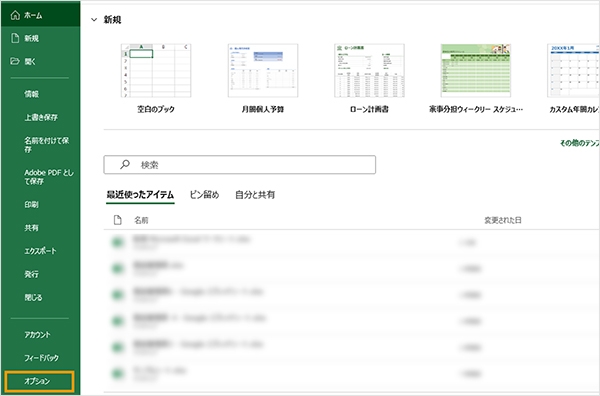Screen dimensions: 600x396
Task: Choose 家事分担ウィークリー スケジュール template
Action: (476, 71)
